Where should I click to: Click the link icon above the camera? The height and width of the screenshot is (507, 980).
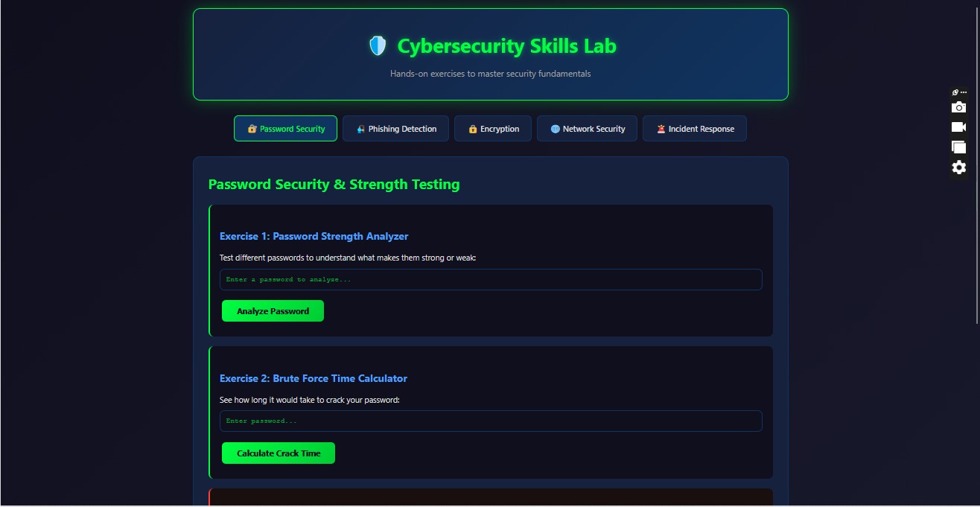pos(955,92)
